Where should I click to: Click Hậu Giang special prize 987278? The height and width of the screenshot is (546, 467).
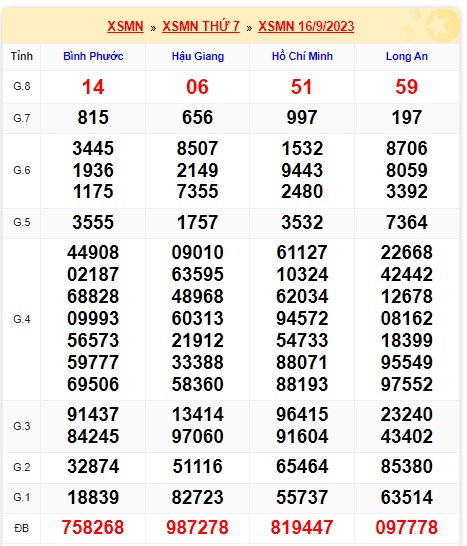click(197, 527)
